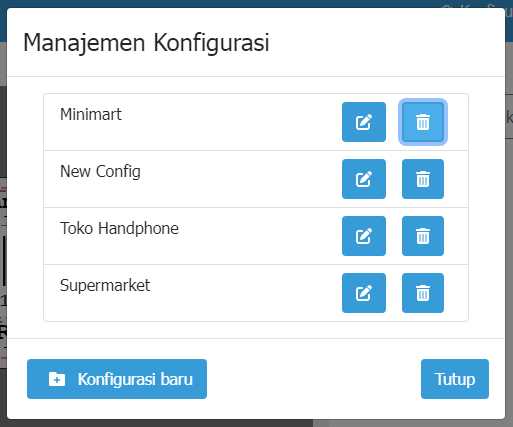The width and height of the screenshot is (513, 427).
Task: Open the editor for New Config
Action: click(364, 179)
